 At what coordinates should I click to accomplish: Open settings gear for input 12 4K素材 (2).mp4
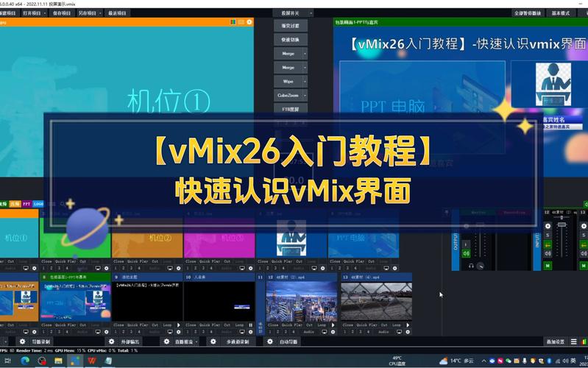tap(333, 332)
